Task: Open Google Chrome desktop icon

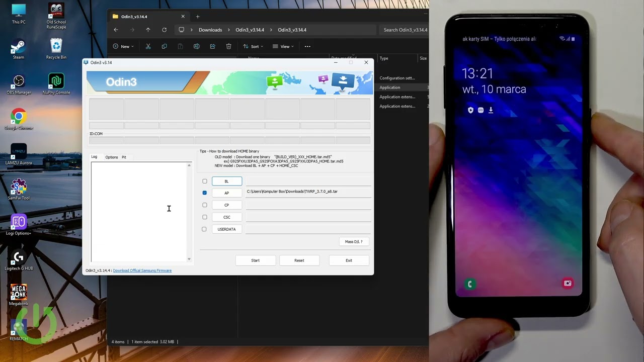Action: coord(19,120)
